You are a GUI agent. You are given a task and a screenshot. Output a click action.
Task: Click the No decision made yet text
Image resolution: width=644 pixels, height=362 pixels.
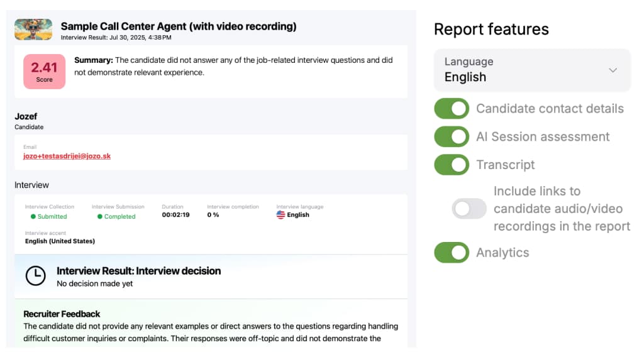pyautogui.click(x=95, y=283)
